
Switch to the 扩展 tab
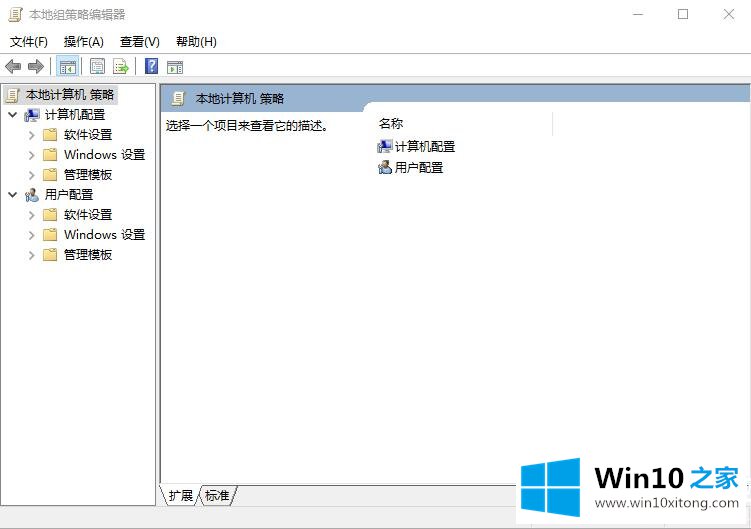coord(180,495)
